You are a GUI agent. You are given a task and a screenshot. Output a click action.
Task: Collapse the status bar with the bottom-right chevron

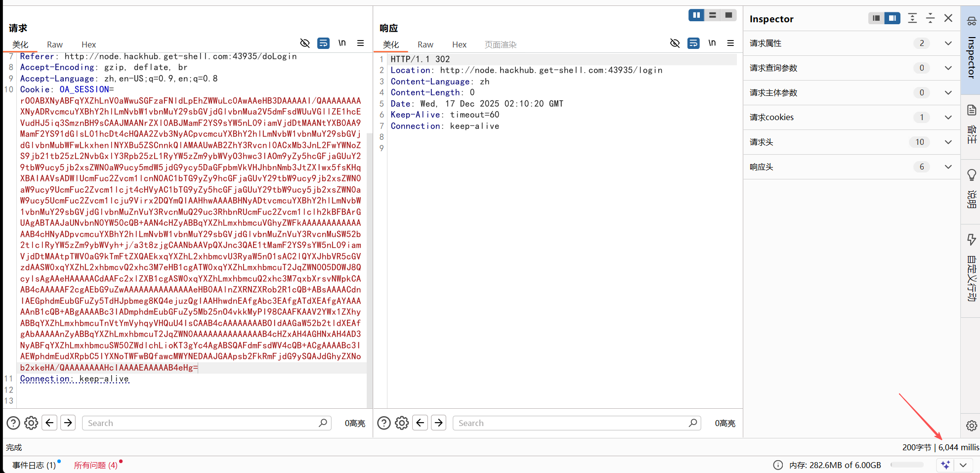pos(963,465)
